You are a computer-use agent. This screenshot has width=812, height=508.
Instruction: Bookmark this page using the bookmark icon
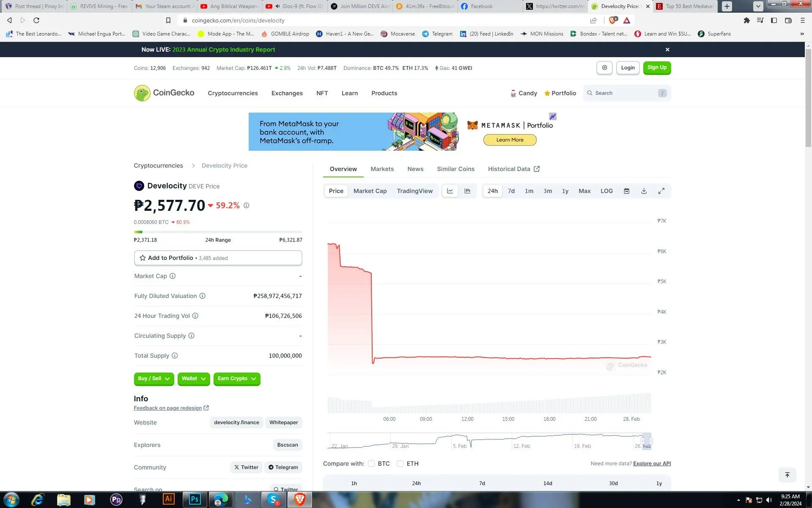[x=168, y=20]
